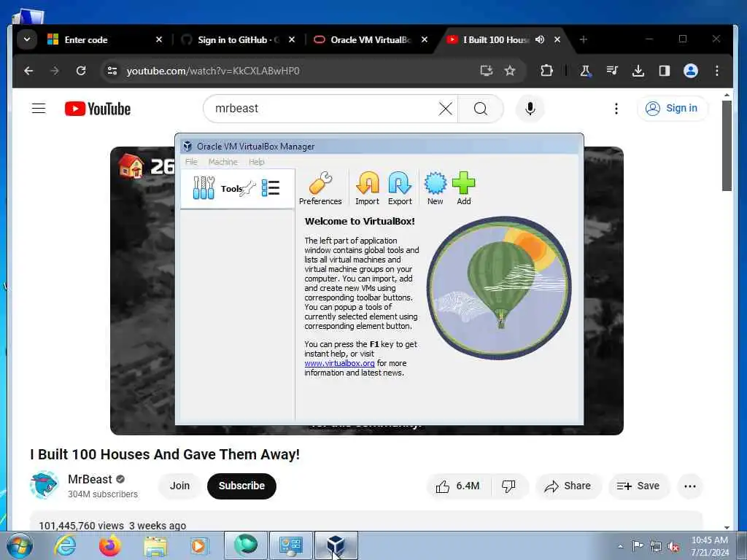The image size is (747, 560).
Task: Open the VirtualBox Help menu
Action: [256, 162]
